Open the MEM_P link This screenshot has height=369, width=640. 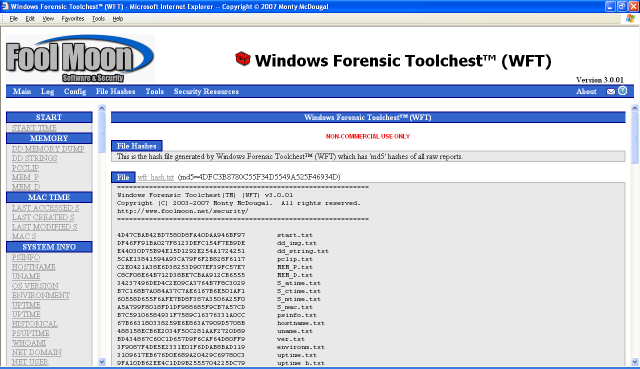tap(25, 177)
